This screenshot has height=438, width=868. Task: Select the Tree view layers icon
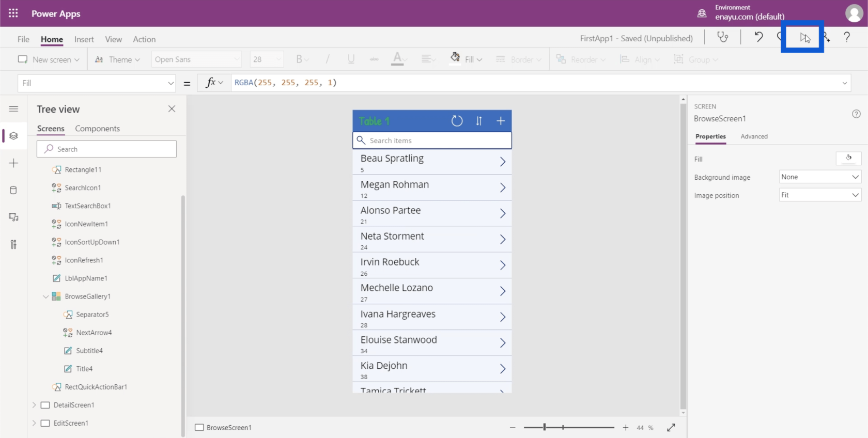13,136
